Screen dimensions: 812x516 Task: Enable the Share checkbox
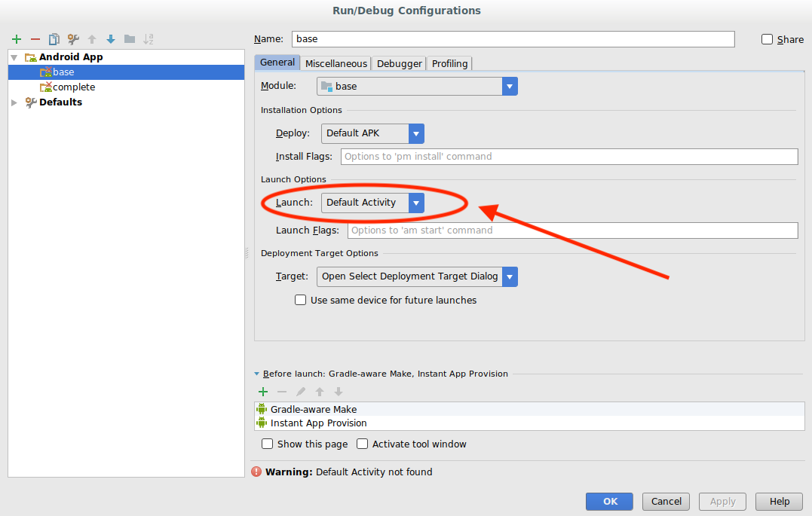click(768, 39)
